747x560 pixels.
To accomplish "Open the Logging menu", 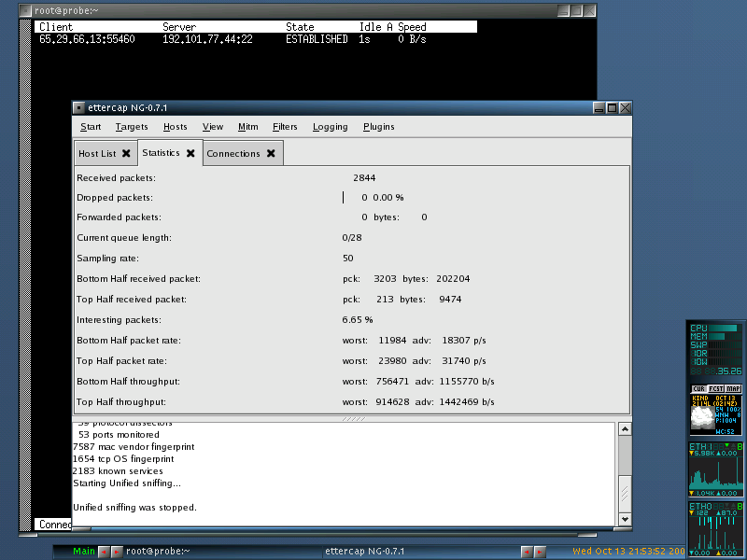I will point(331,127).
